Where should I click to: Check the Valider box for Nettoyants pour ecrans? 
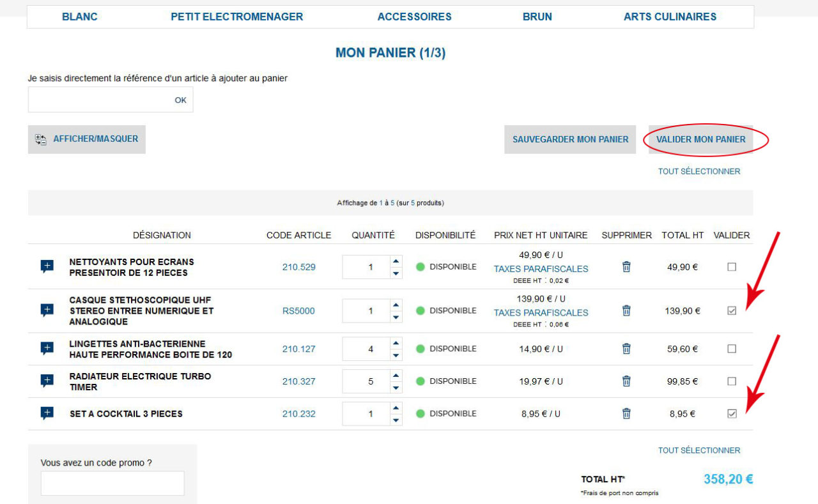pyautogui.click(x=732, y=267)
